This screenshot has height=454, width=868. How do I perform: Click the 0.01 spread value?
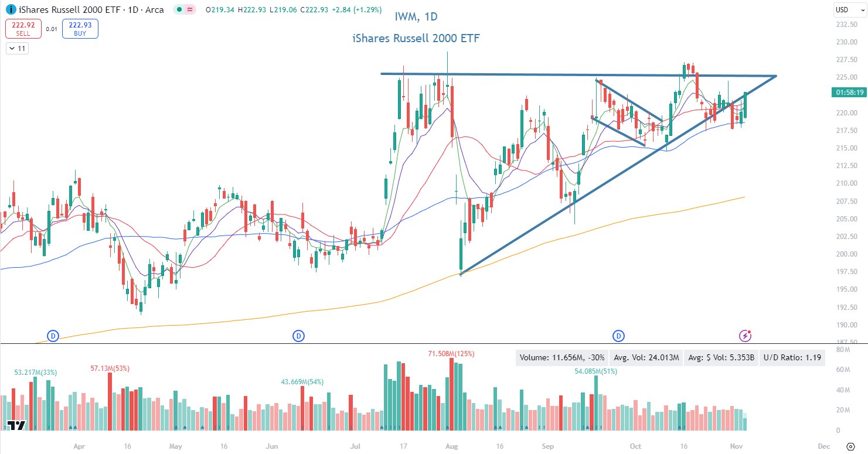(x=52, y=29)
